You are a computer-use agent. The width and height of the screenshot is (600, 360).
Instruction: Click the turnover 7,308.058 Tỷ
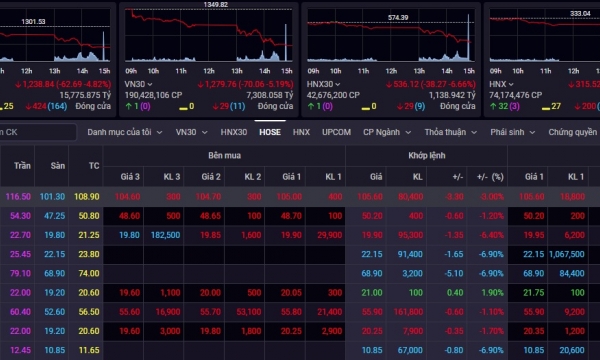(269, 95)
